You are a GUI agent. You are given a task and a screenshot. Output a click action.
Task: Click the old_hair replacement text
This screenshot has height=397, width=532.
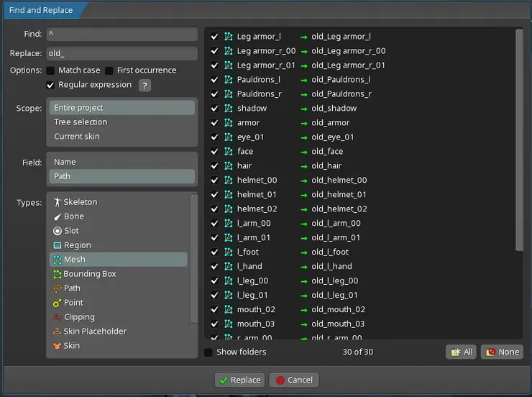point(326,165)
